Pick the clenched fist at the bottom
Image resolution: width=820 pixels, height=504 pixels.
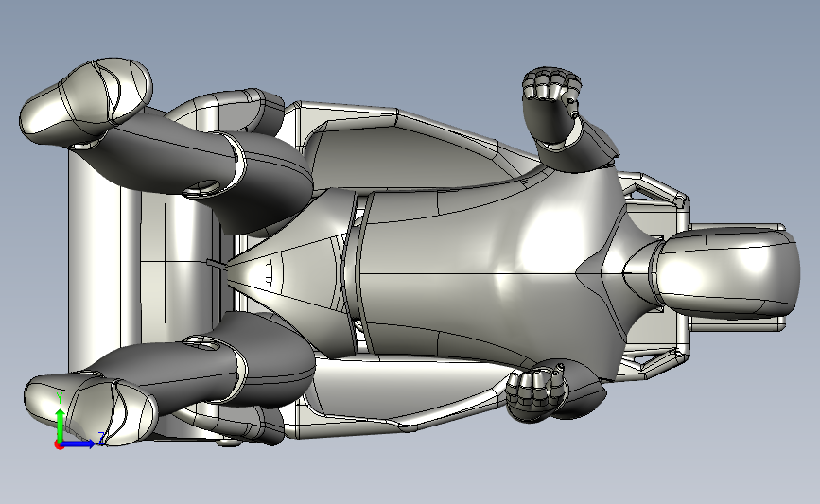coord(536,393)
